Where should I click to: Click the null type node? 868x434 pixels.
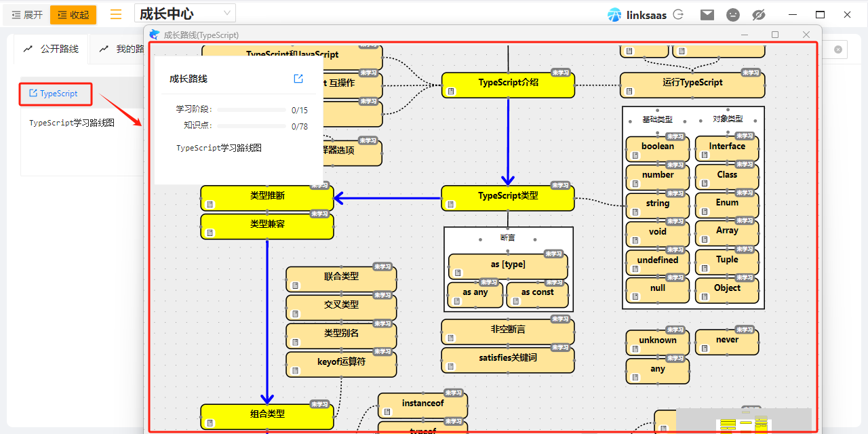(x=658, y=290)
